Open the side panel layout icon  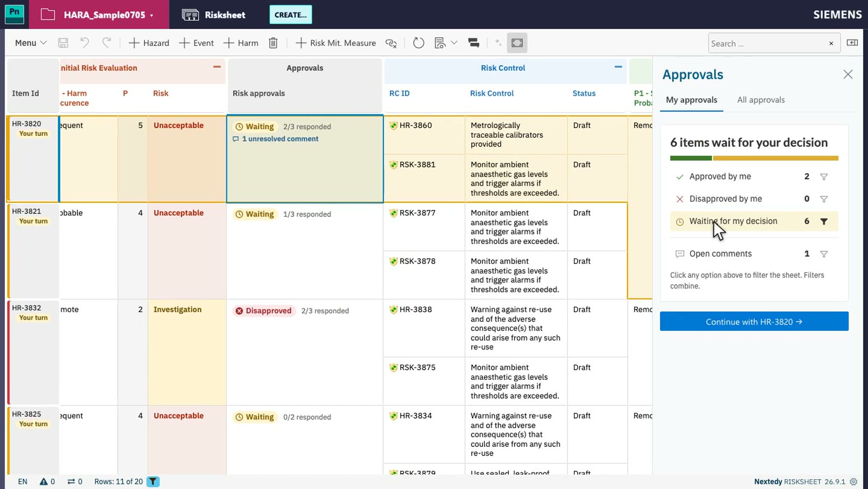852,43
